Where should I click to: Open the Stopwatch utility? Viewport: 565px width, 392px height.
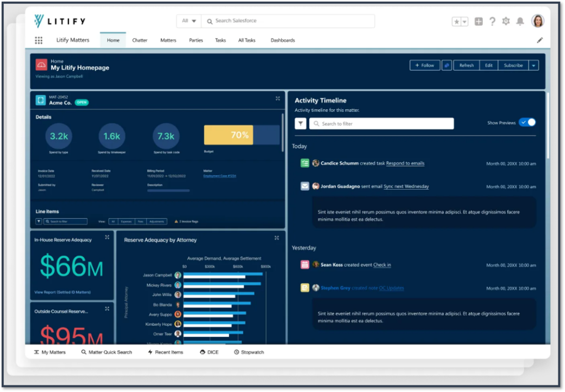click(x=249, y=352)
